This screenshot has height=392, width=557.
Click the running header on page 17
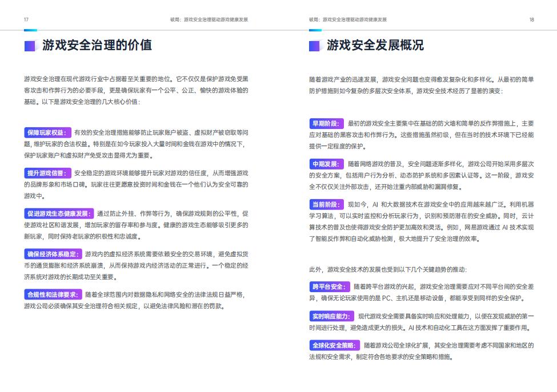(209, 19)
